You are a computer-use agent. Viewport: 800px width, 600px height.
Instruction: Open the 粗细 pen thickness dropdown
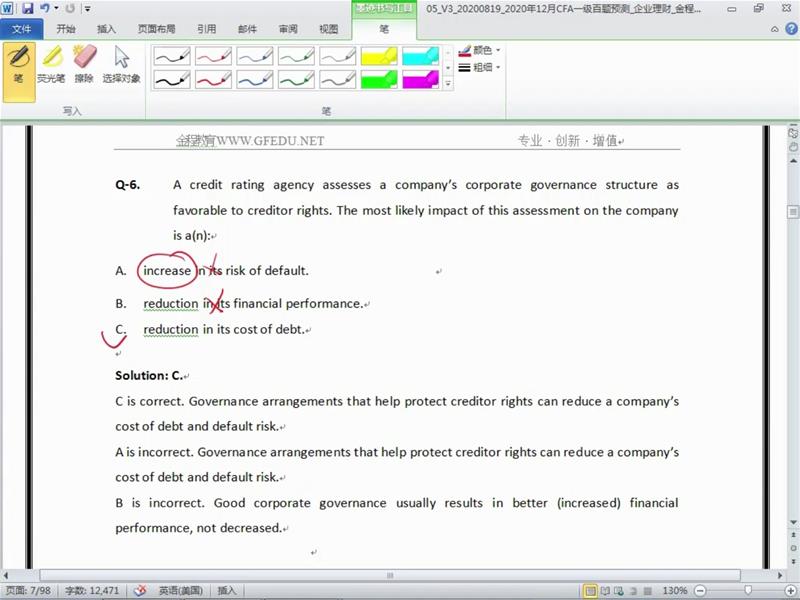[479, 67]
